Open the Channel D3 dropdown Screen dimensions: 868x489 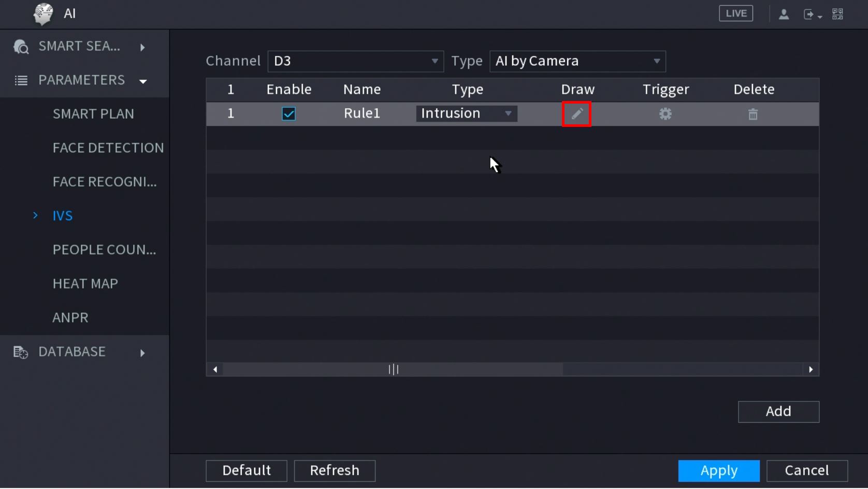tap(355, 61)
